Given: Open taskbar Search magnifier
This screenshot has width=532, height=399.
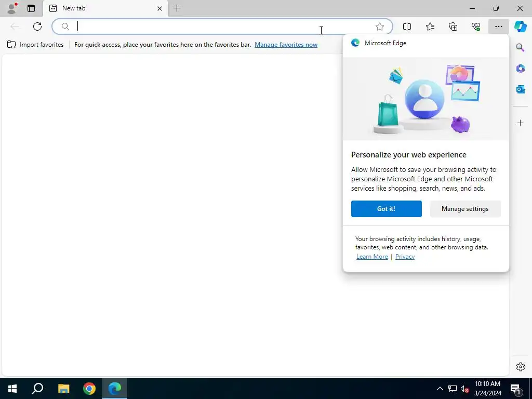Looking at the screenshot, I should click(x=37, y=389).
